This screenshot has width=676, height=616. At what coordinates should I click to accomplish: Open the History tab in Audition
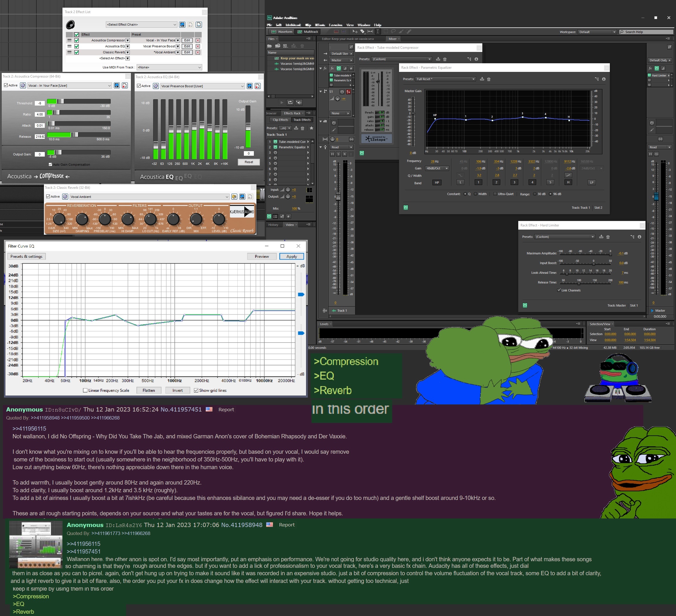click(x=273, y=225)
